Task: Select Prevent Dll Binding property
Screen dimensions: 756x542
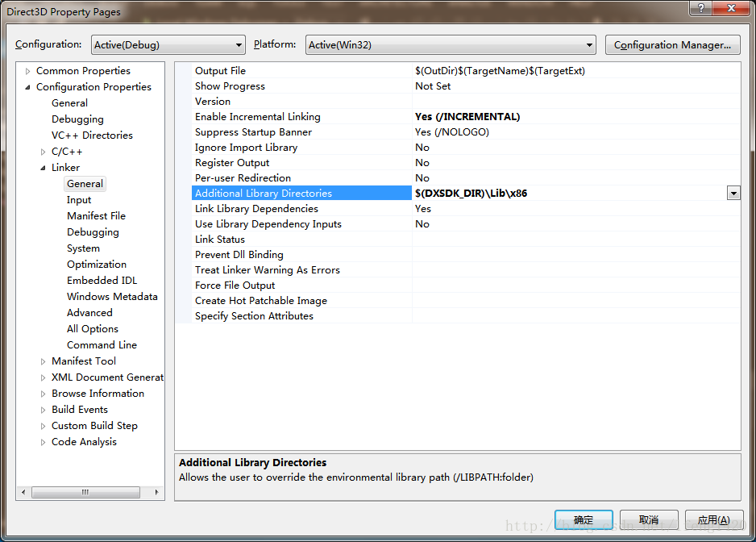Action: 301,255
